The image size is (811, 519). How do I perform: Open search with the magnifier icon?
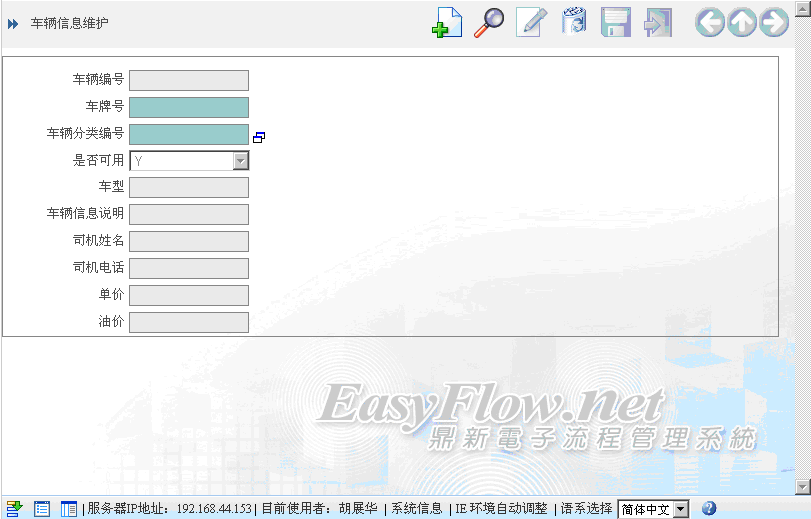[x=488, y=22]
